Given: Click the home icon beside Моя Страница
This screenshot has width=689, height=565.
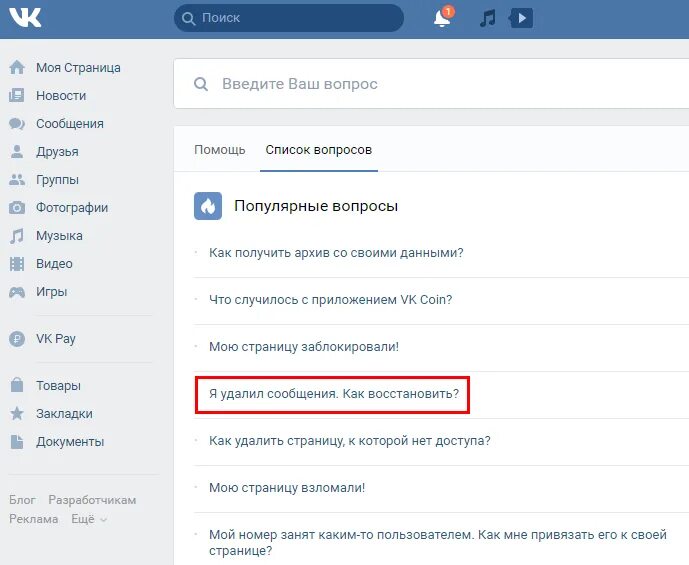Looking at the screenshot, I should [17, 68].
